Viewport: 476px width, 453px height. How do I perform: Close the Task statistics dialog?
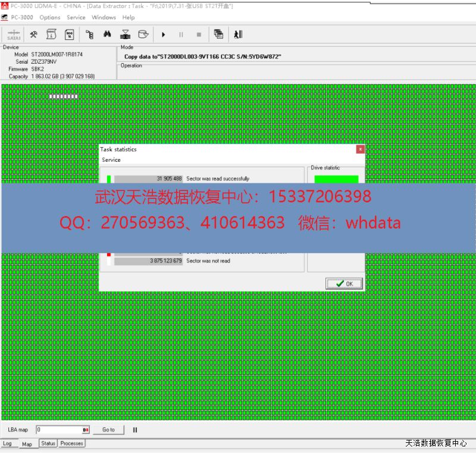(360, 149)
